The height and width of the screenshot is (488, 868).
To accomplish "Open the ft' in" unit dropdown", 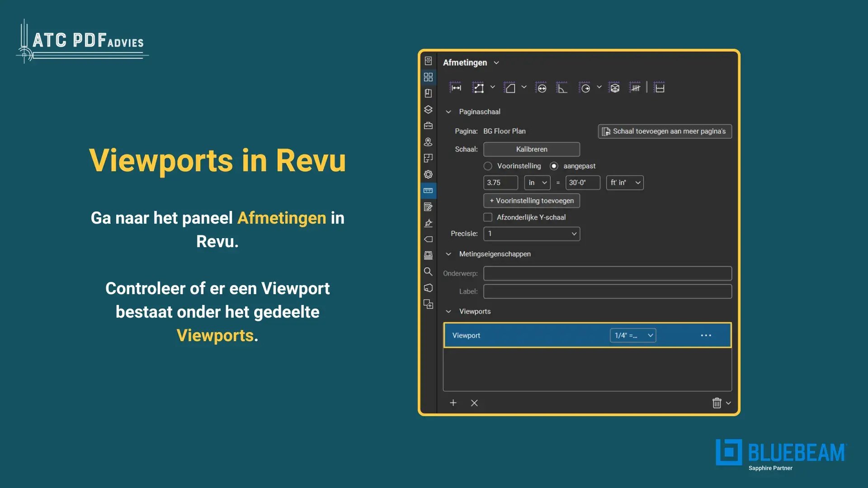I will point(625,183).
